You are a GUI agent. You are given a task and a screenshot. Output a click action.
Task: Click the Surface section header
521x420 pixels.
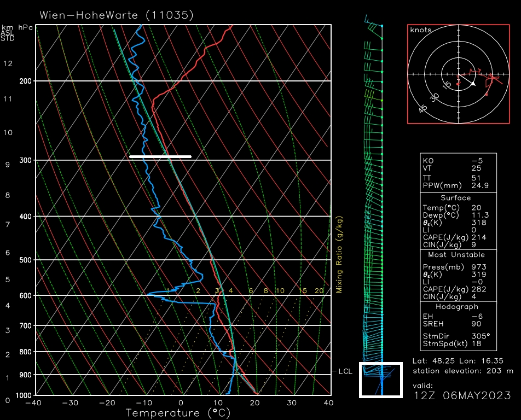[x=455, y=198]
